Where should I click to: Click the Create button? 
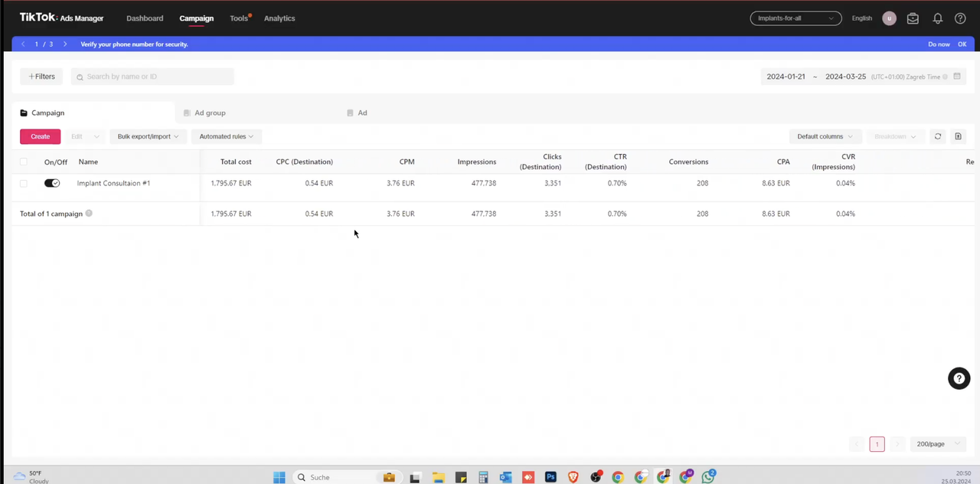click(40, 136)
